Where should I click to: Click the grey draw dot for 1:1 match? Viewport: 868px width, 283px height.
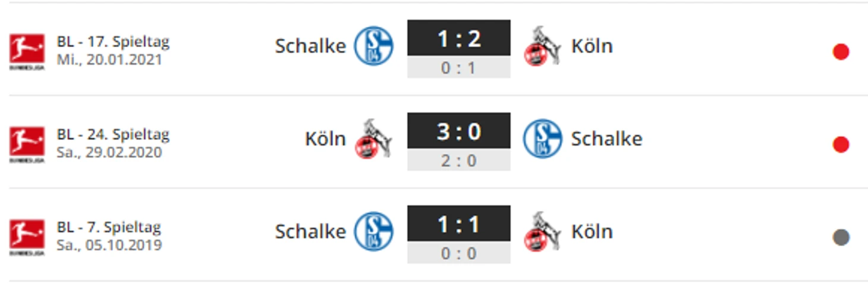pyautogui.click(x=841, y=238)
